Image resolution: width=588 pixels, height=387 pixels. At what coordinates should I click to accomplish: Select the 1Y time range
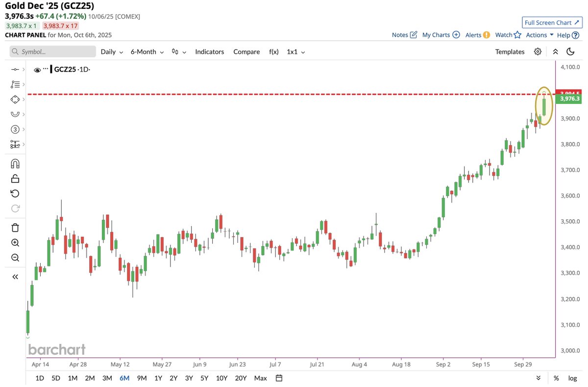click(158, 378)
